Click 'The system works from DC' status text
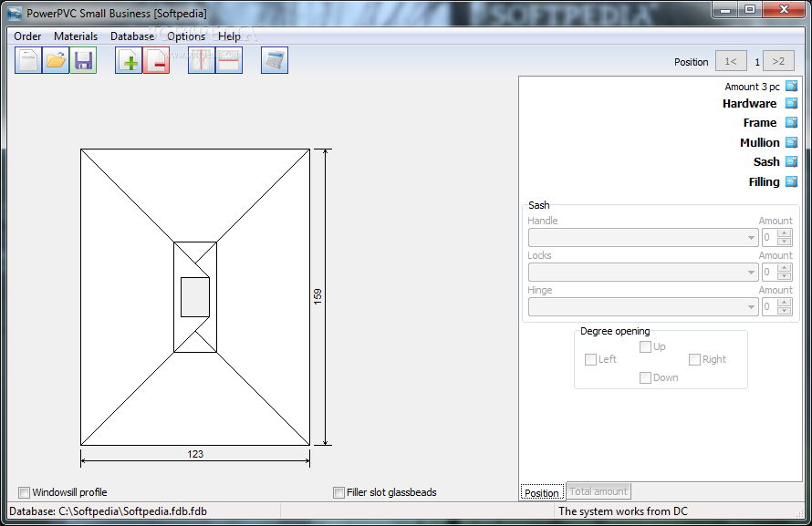Viewport: 812px width, 526px height. coord(623,511)
